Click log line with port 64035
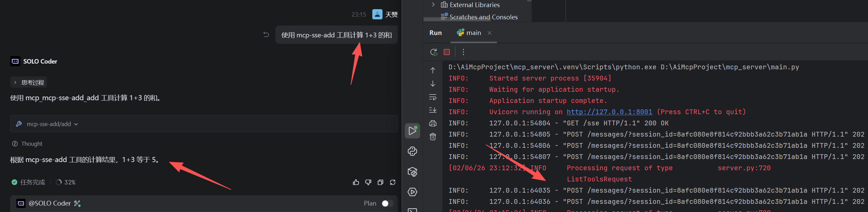 tap(656, 191)
